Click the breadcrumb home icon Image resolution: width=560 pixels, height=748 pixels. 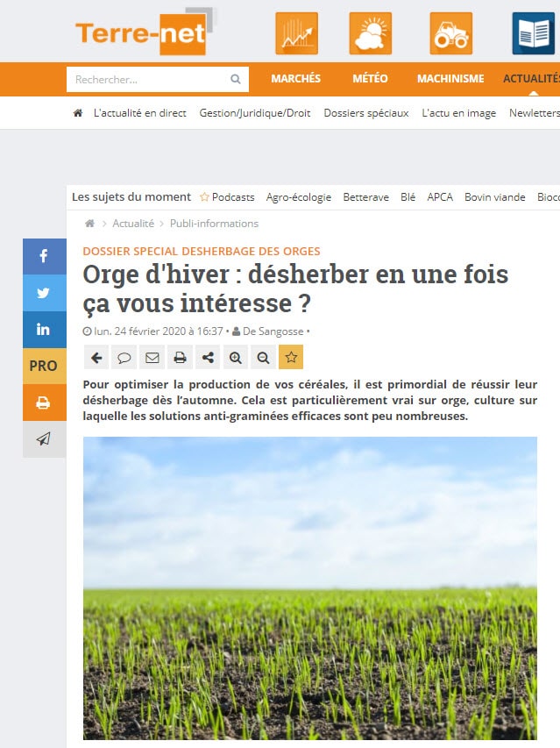(x=89, y=224)
